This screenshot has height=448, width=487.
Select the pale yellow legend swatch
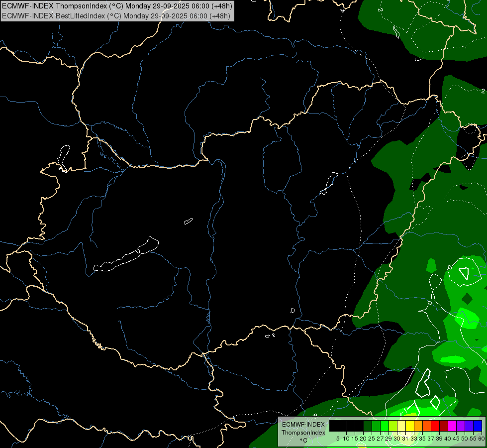coord(401,426)
